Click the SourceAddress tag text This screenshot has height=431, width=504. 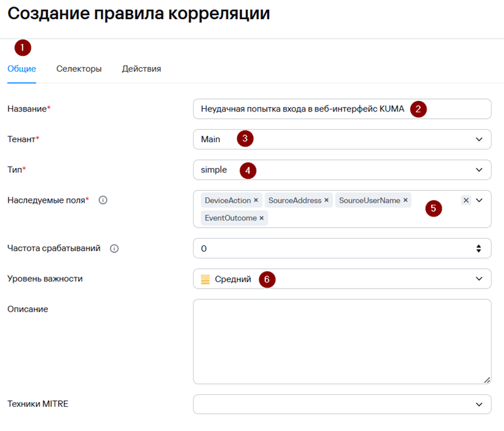295,200
